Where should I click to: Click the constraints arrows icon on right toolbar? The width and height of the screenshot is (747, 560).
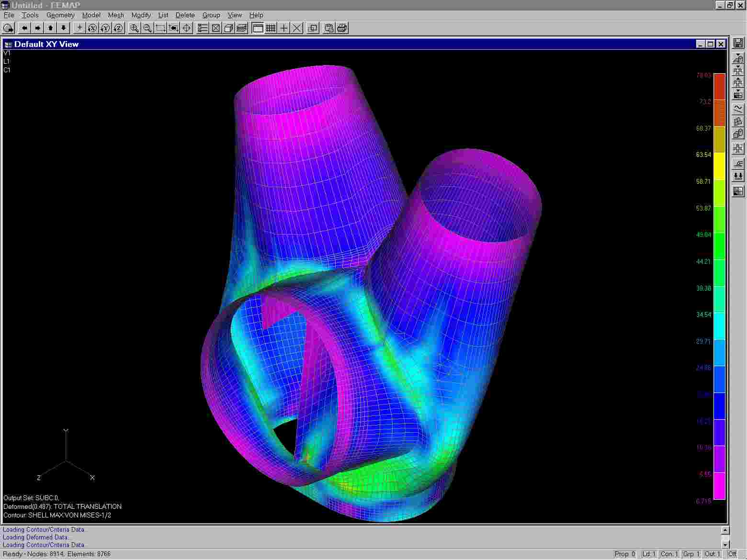(x=738, y=176)
